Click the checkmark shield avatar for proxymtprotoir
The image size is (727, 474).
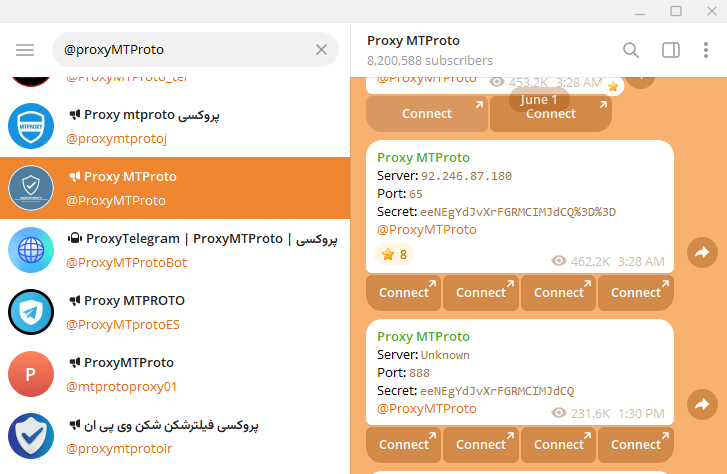[31, 436]
